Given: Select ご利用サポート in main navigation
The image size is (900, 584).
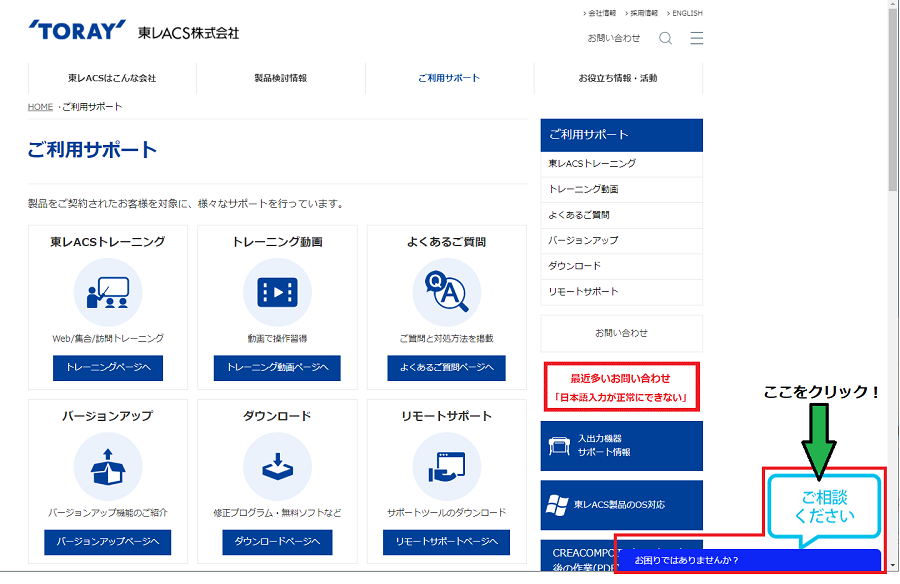Looking at the screenshot, I should tap(449, 78).
